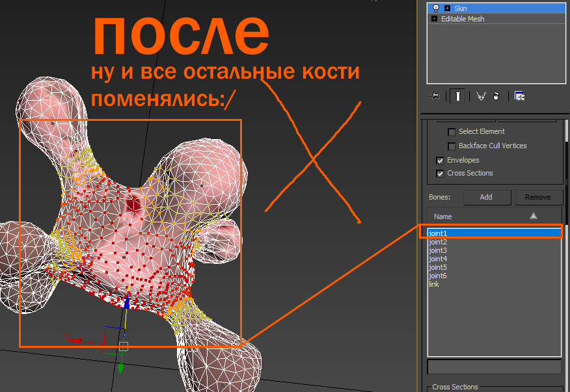Expand the Editable Mesh entry
570x392 pixels.
coord(434,19)
